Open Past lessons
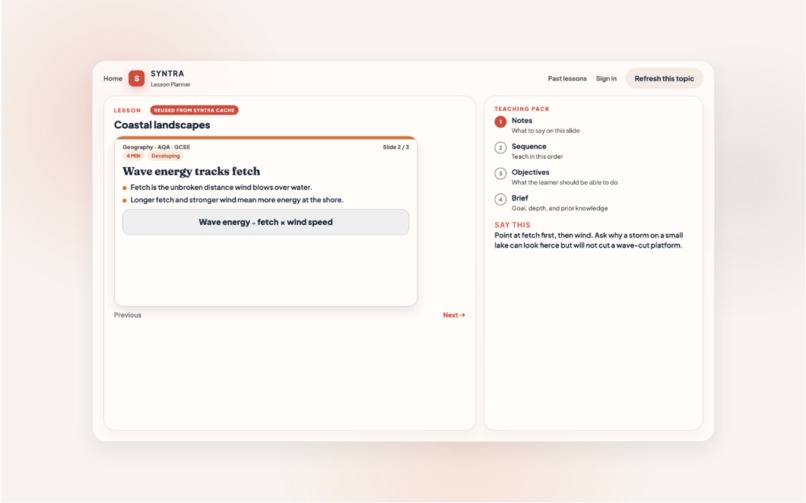The height and width of the screenshot is (503, 806). (567, 79)
